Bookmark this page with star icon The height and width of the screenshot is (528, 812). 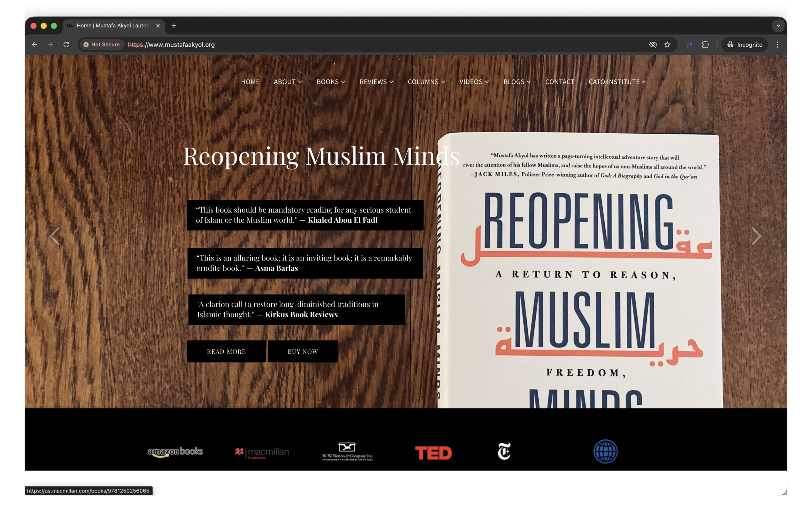tap(667, 45)
